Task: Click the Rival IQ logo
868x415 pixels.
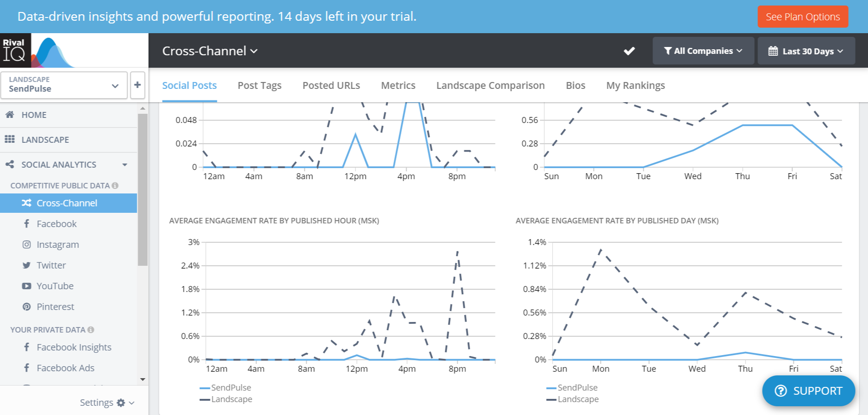Action: click(16, 51)
